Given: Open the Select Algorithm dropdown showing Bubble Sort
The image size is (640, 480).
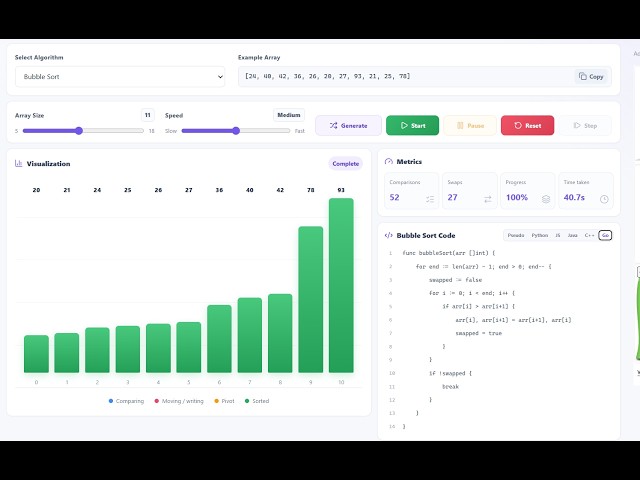Looking at the screenshot, I should point(120,77).
